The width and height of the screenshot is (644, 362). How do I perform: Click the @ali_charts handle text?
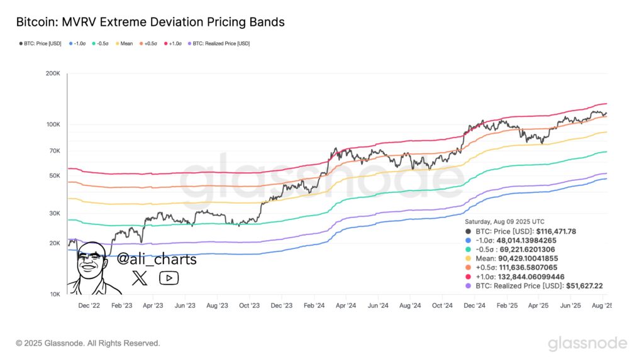click(157, 259)
